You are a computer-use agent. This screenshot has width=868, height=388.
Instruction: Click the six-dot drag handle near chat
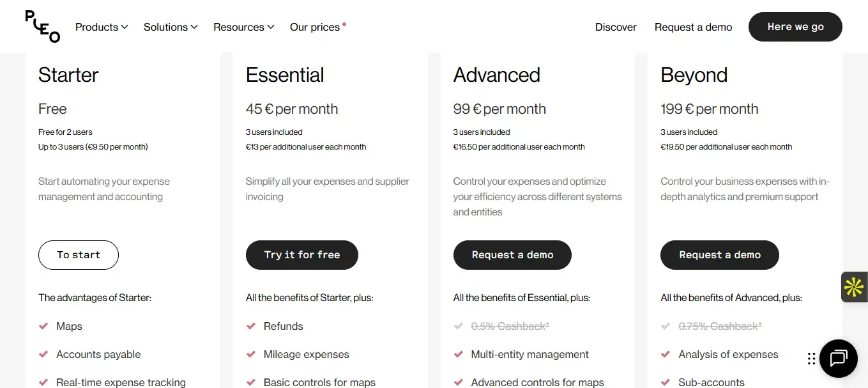pyautogui.click(x=811, y=359)
